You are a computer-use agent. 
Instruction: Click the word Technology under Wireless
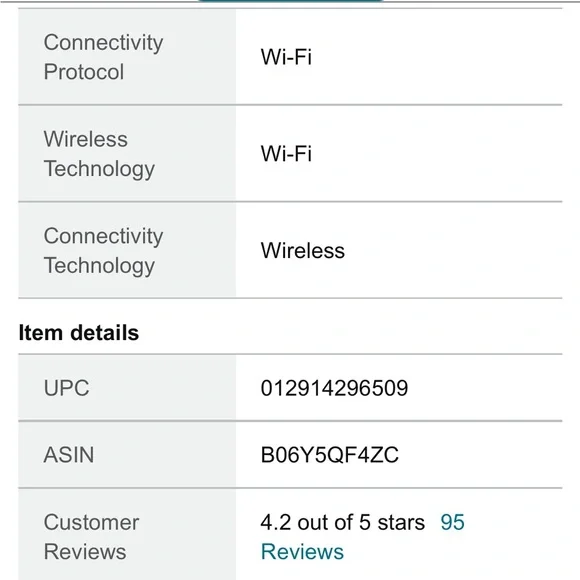coord(99,169)
